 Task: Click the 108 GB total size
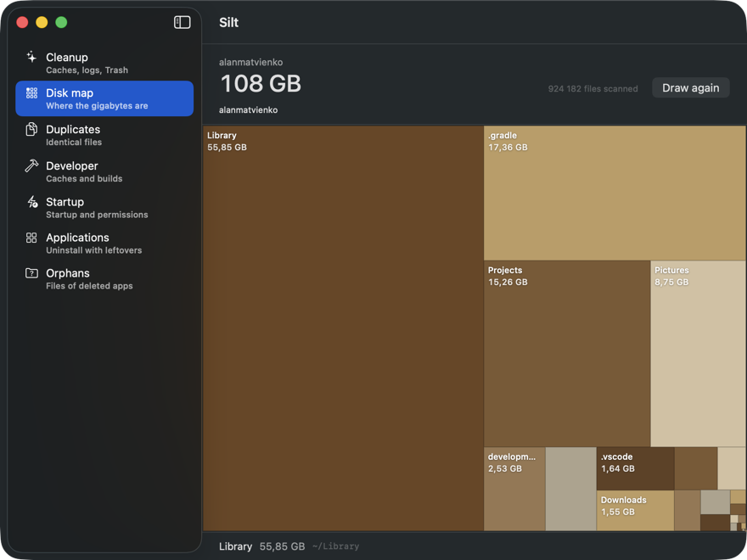click(261, 83)
